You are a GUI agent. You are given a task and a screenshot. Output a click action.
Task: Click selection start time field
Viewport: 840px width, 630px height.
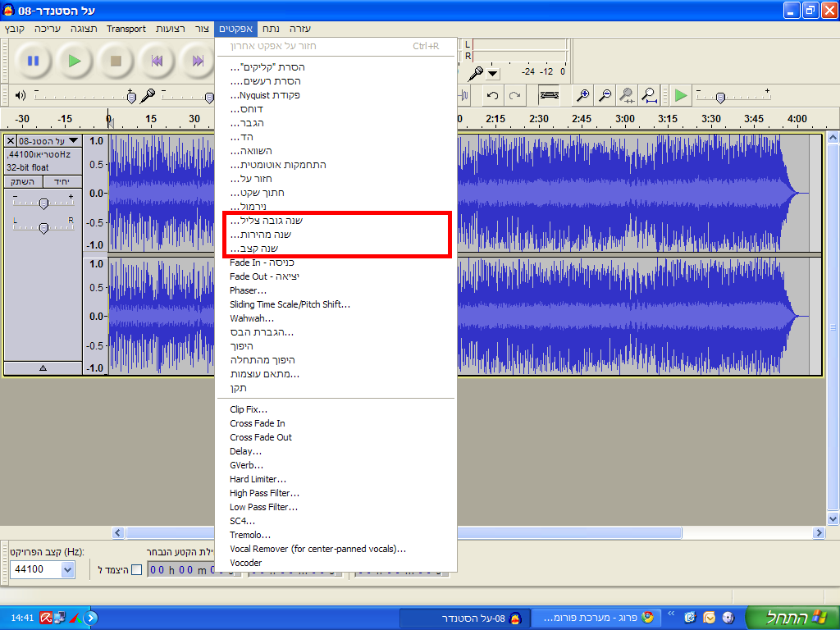[x=193, y=570]
